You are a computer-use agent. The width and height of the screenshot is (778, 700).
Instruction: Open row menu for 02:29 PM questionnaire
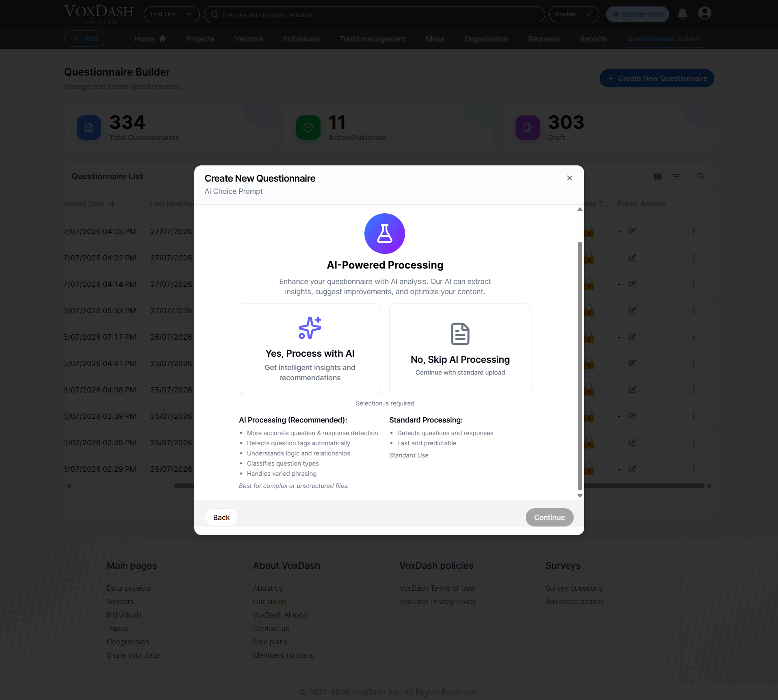click(x=693, y=469)
